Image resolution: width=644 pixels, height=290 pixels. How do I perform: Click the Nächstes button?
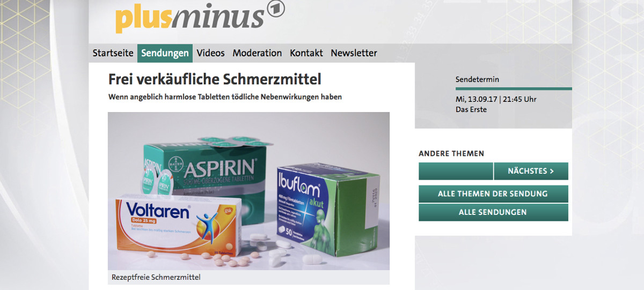coord(531,171)
